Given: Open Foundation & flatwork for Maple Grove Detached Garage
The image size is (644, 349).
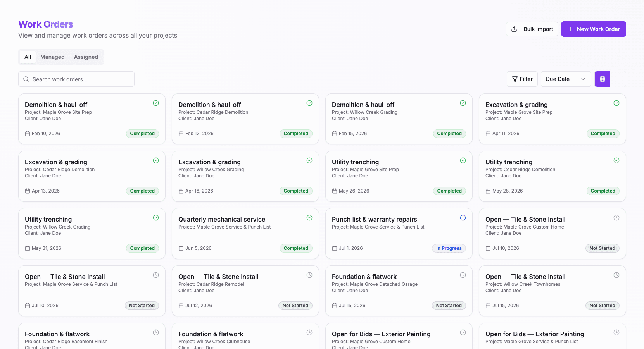Looking at the screenshot, I should [399, 291].
